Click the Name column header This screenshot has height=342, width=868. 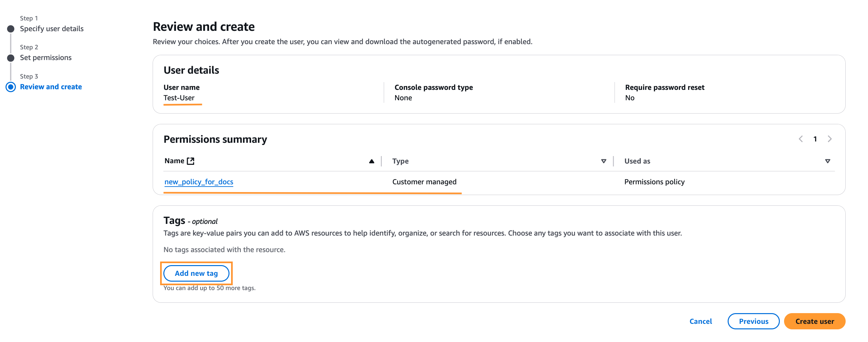[x=174, y=161]
